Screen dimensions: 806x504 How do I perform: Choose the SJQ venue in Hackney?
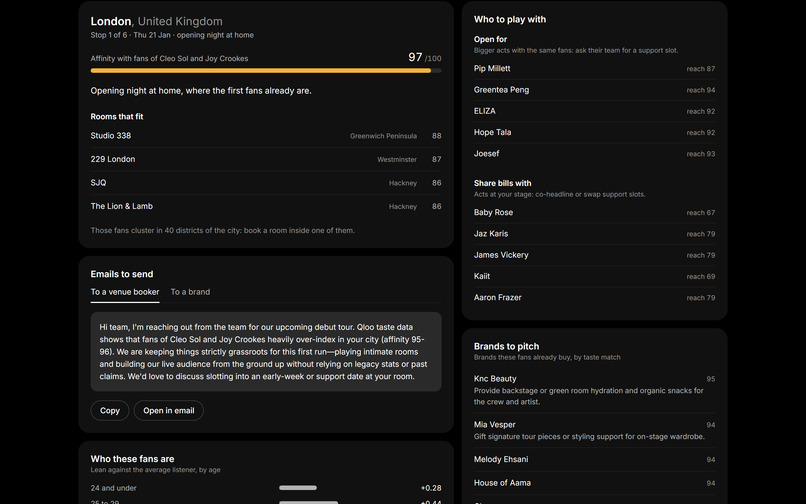tap(266, 183)
